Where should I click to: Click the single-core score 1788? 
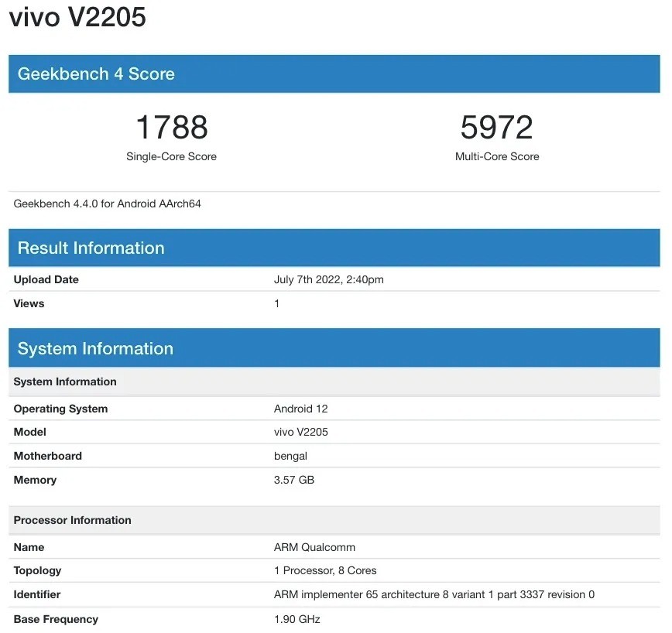coord(171,128)
